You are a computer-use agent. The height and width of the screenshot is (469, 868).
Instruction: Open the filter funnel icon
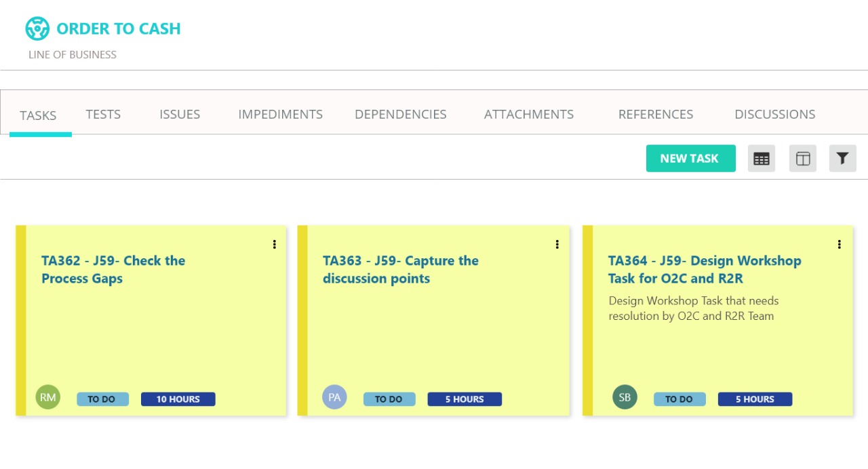click(842, 159)
